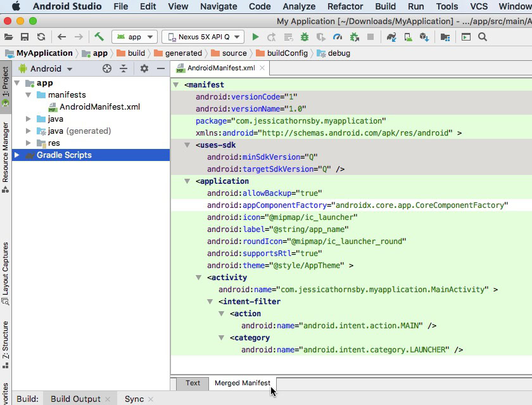
Task: Click the Debug app bug icon
Action: [x=305, y=37]
